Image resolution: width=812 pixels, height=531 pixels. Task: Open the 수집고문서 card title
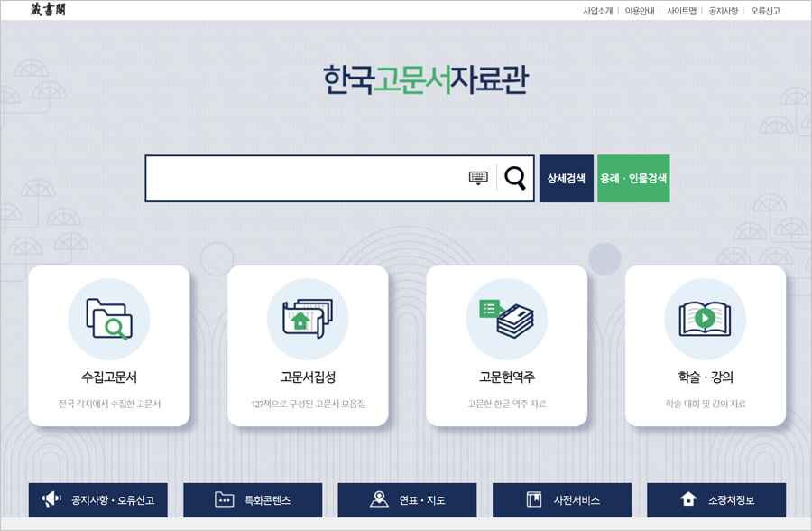[109, 377]
